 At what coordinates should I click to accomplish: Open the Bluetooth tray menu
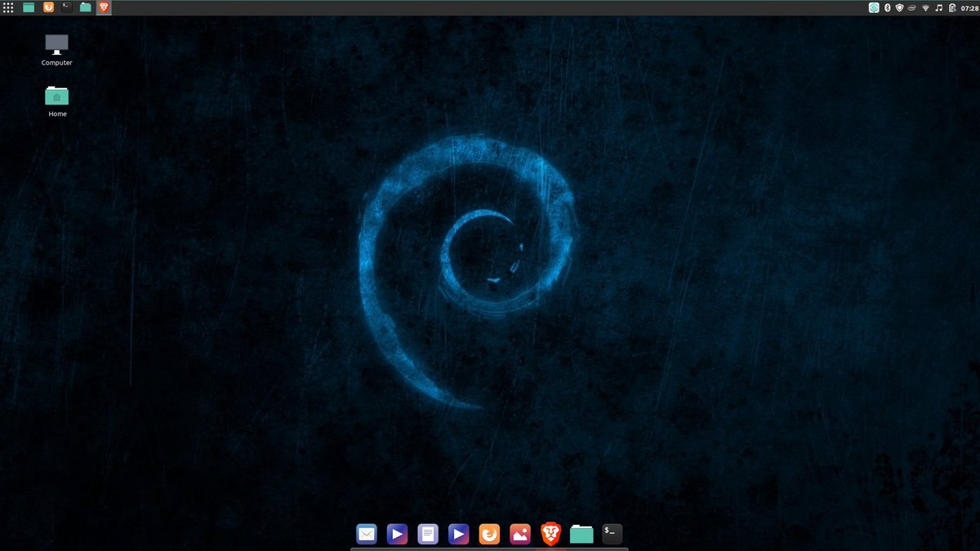pyautogui.click(x=887, y=7)
